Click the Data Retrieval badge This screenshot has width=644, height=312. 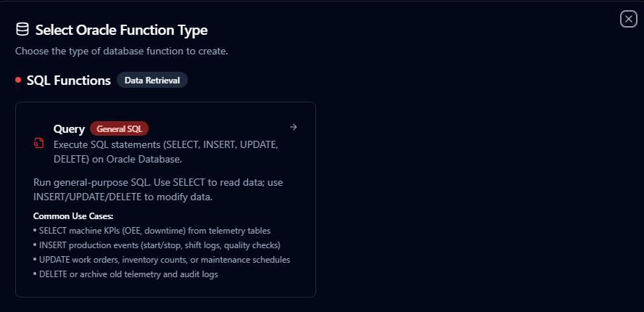click(152, 81)
